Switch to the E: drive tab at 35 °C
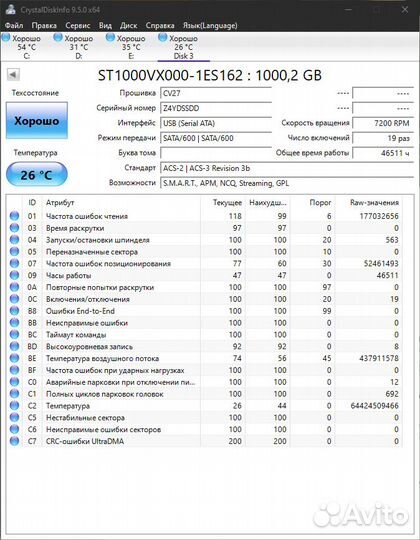This screenshot has width=420, height=540. click(131, 47)
